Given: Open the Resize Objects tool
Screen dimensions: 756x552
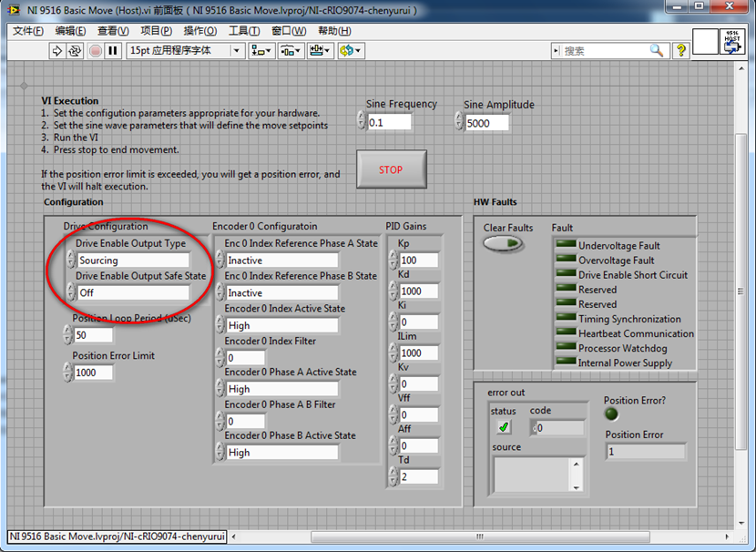Looking at the screenshot, I should tap(320, 51).
